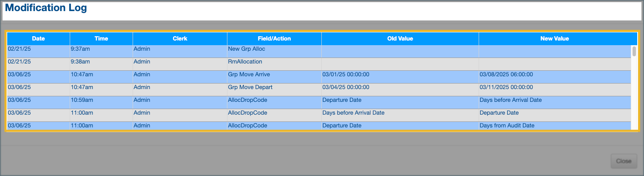Click the Time column header
Screen dimensions: 644x176
(x=101, y=38)
